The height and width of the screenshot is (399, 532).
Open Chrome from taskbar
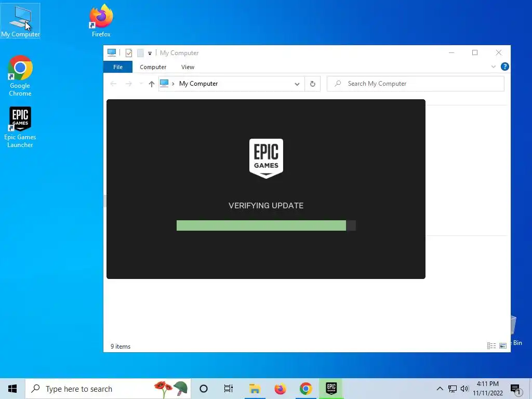click(305, 389)
